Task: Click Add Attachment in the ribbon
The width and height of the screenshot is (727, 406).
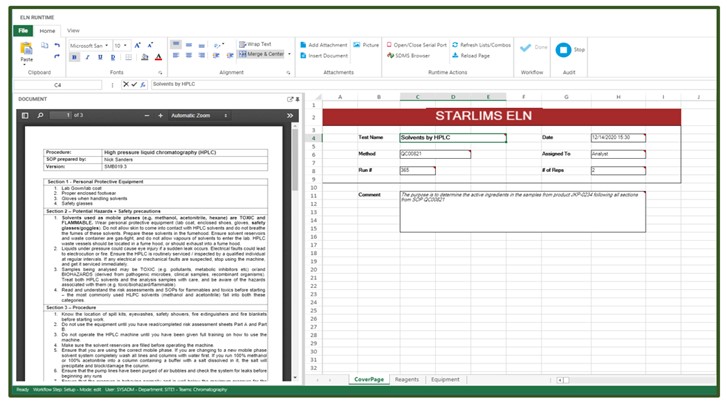Action: click(x=324, y=45)
